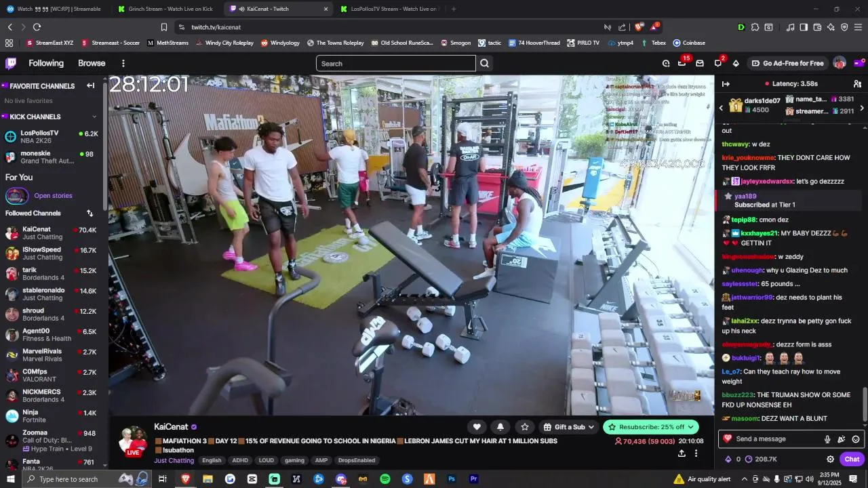This screenshot has width=868, height=488.
Task: Open the Gift a Sub dropdown
Action: [x=569, y=427]
